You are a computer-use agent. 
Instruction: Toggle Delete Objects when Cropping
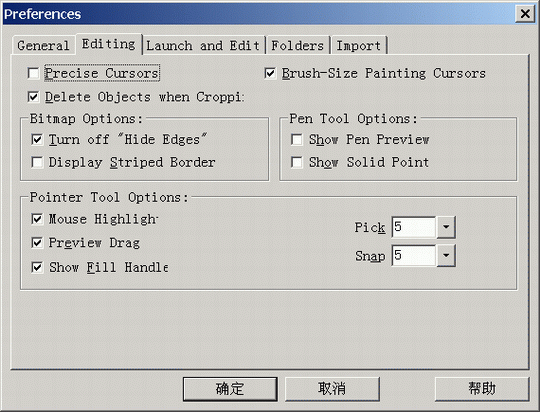coord(33,97)
